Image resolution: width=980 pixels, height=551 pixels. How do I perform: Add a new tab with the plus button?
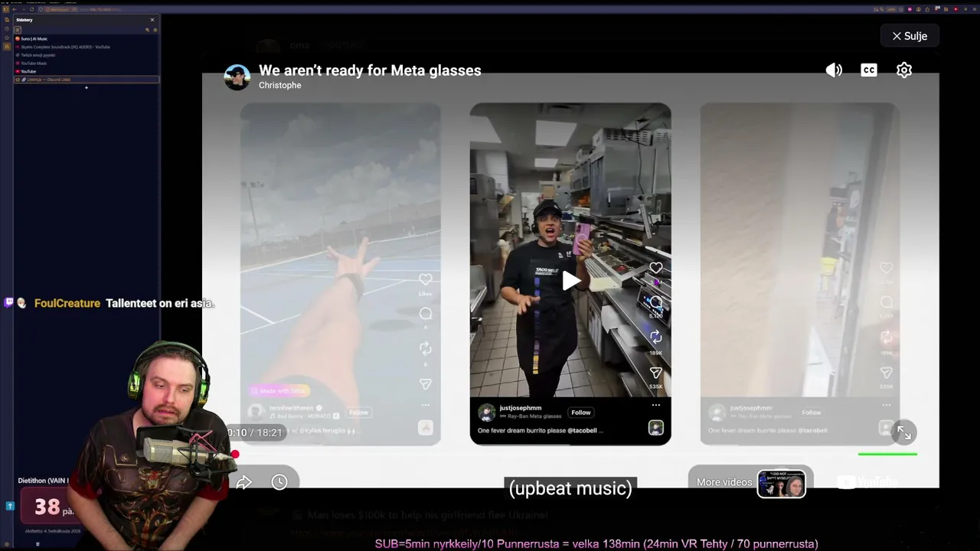pyautogui.click(x=87, y=87)
